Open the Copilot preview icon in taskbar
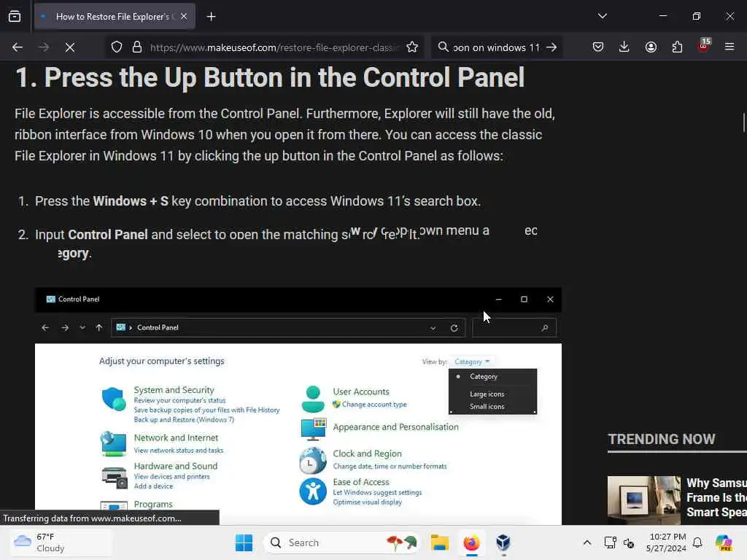Screen dimensions: 747x560 coord(724,542)
